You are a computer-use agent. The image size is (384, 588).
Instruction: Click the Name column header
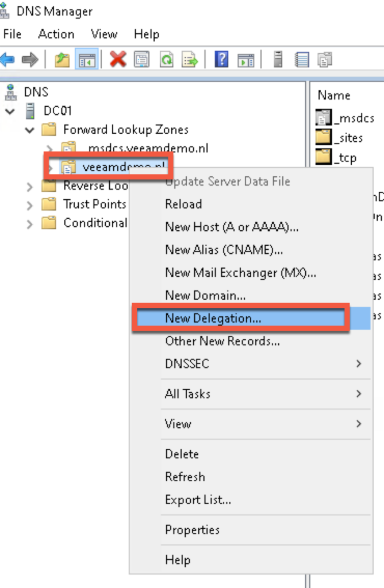point(334,95)
